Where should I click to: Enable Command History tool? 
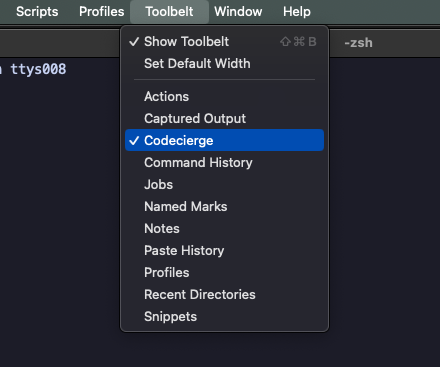point(224,163)
